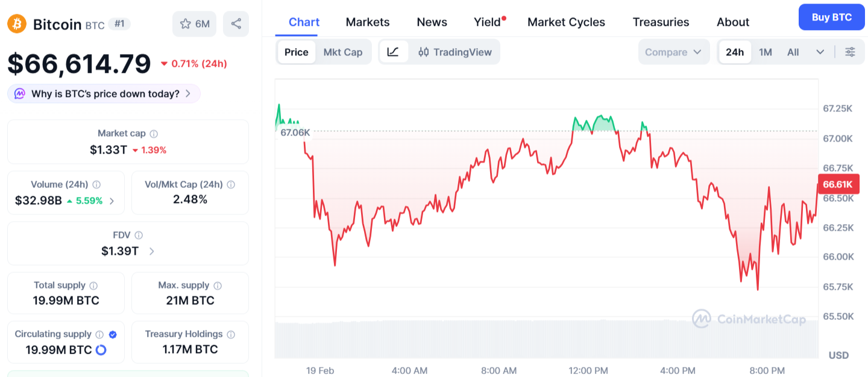Open the Market Cycles section

click(x=566, y=22)
